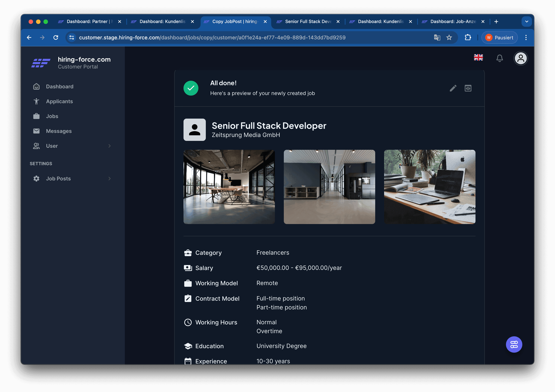Click the Google Translate icon
Image resolution: width=555 pixels, height=392 pixels.
(437, 37)
